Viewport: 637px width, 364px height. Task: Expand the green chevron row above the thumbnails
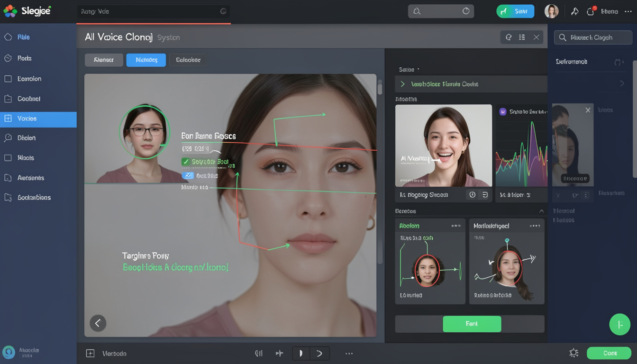402,84
